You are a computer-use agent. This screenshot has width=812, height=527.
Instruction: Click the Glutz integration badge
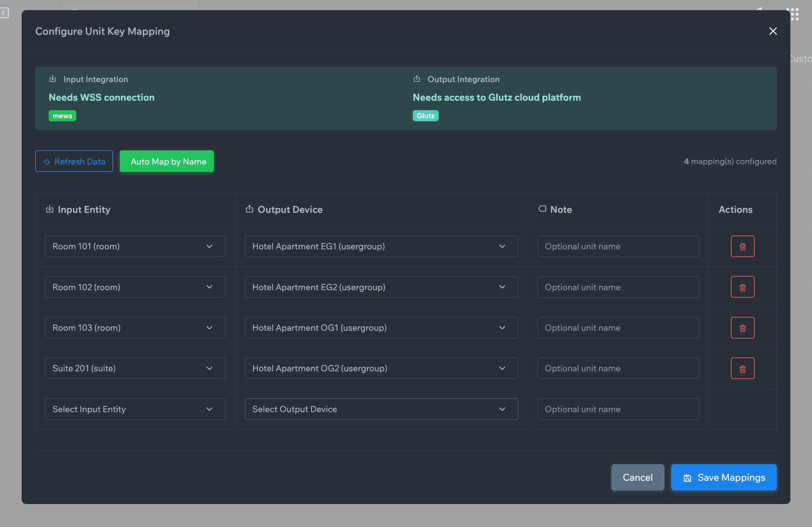pos(425,116)
